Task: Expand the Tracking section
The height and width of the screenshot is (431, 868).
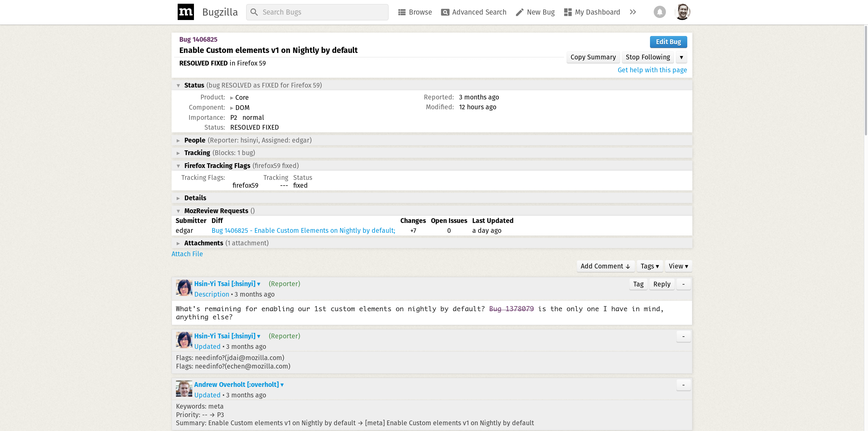Action: tap(178, 153)
